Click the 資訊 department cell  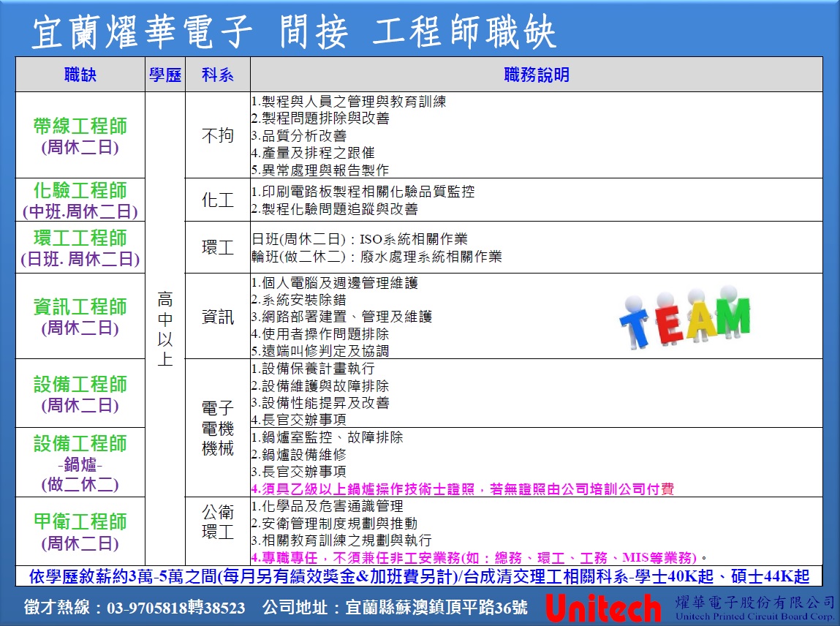218,317
